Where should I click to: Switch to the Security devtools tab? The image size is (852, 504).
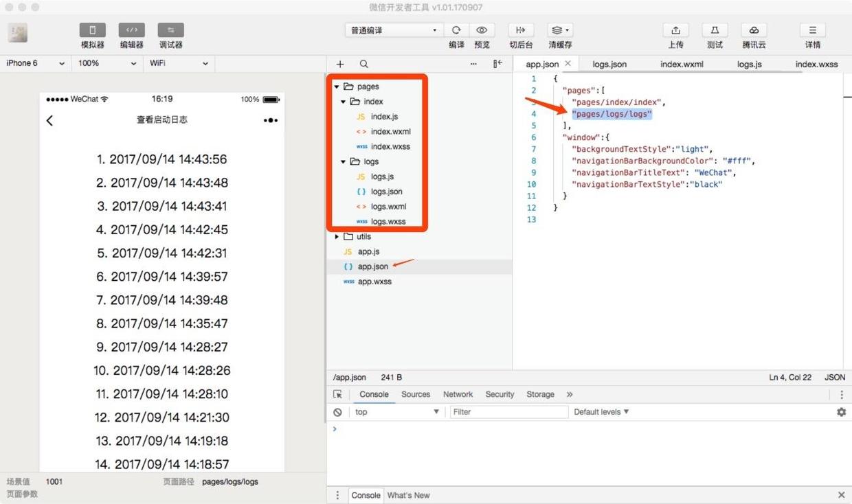pos(500,395)
